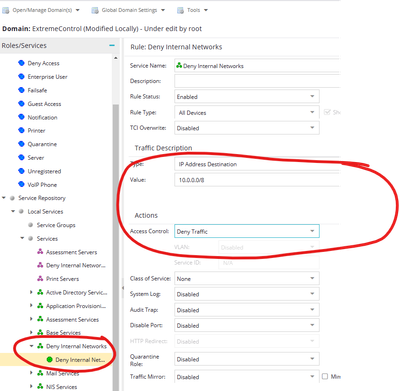Viewport: 400px width, 391px height.
Task: Click the Description input field
Action: (x=257, y=81)
